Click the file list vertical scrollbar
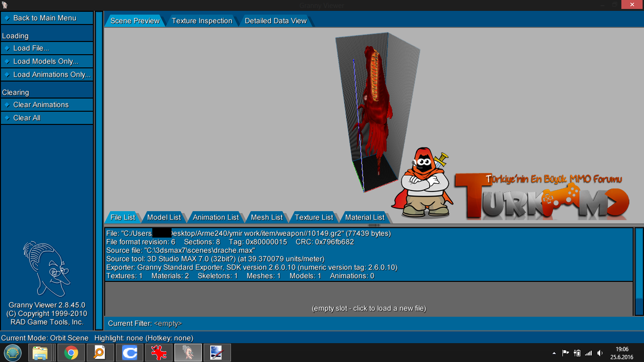 [x=639, y=271]
